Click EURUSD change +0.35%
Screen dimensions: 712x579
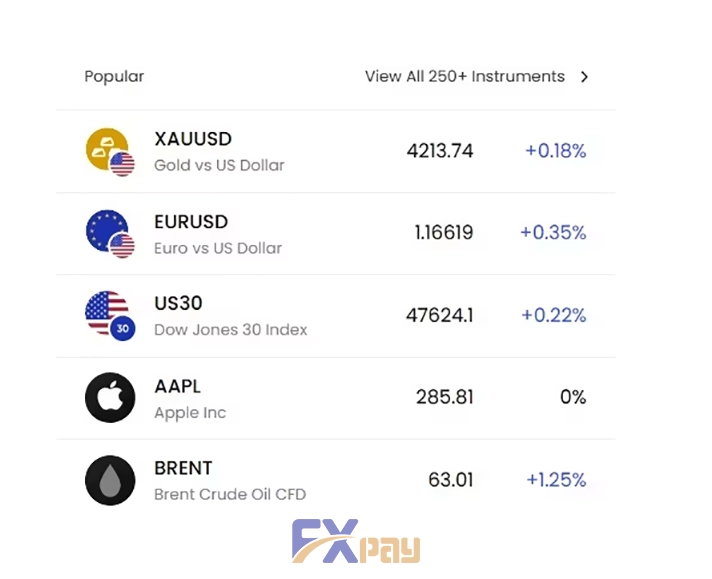(x=553, y=233)
